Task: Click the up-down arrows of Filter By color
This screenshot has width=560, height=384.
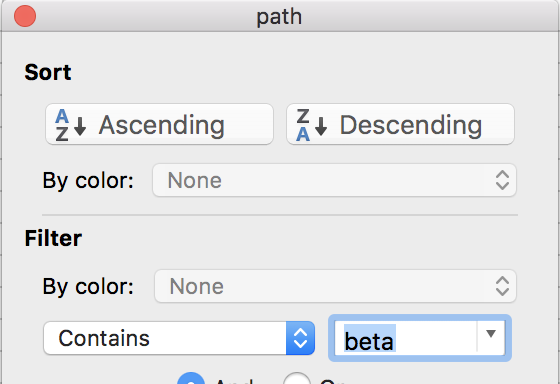Action: click(502, 286)
